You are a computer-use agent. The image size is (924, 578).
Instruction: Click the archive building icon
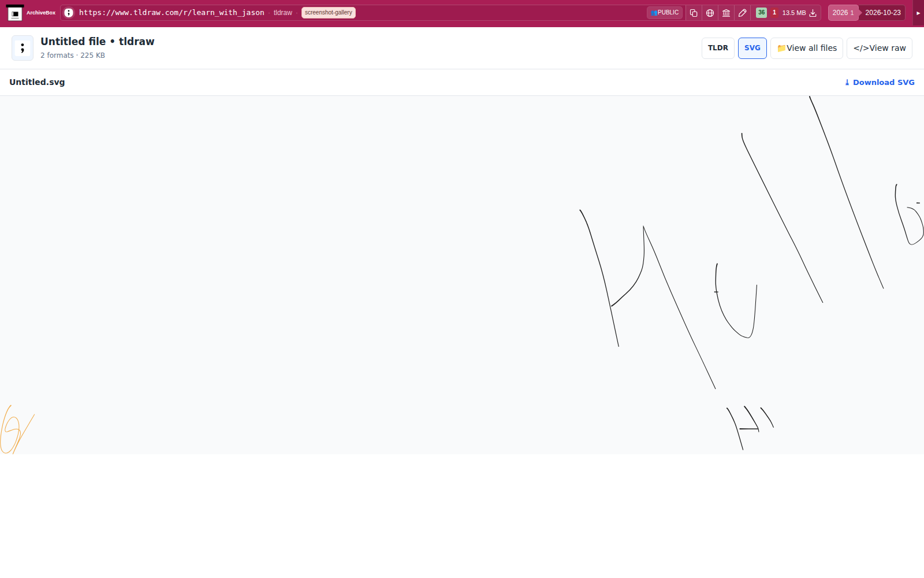pos(726,13)
